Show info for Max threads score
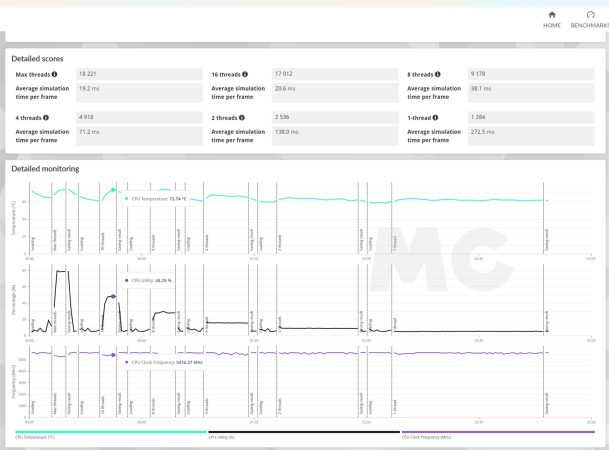The height and width of the screenshot is (450, 609). [x=54, y=74]
